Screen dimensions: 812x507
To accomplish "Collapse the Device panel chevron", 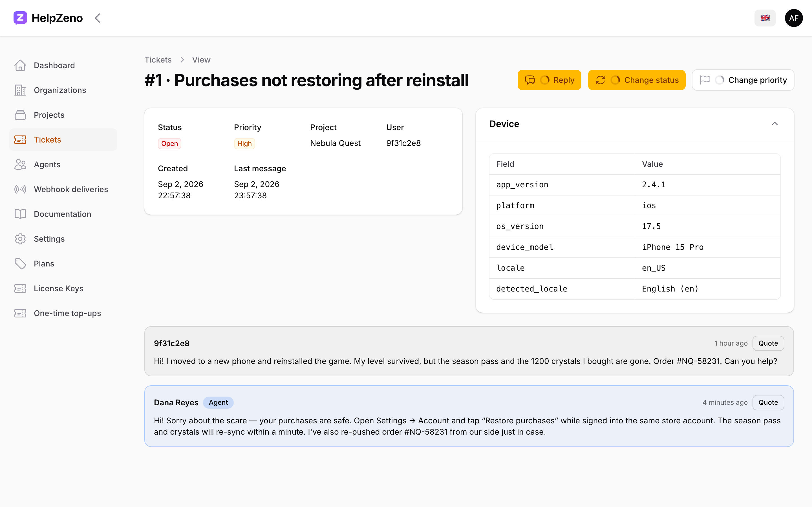I will pyautogui.click(x=775, y=124).
